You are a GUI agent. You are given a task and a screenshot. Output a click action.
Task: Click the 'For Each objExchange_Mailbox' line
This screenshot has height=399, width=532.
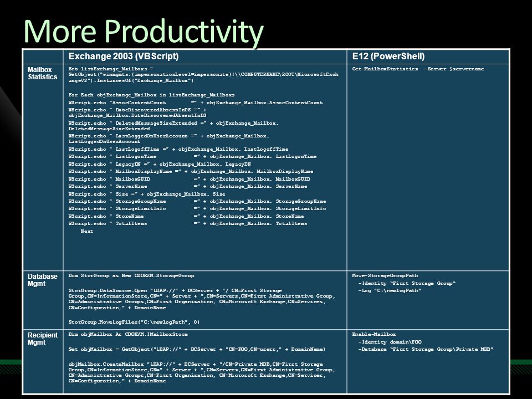pyautogui.click(x=151, y=95)
